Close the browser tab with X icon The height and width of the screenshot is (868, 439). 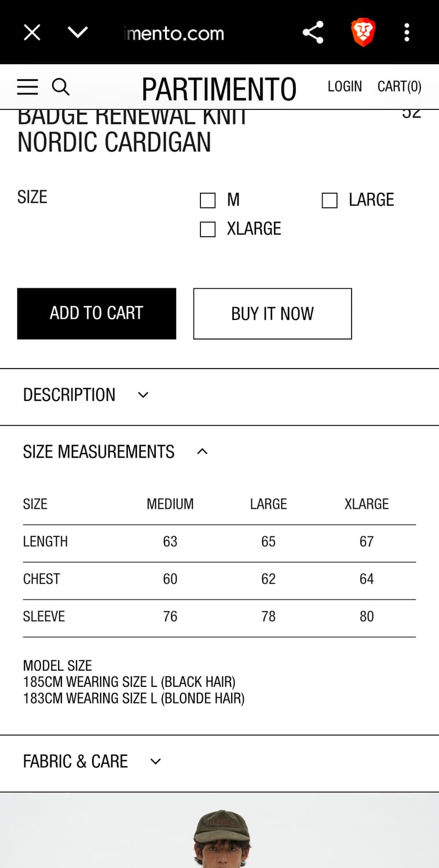[x=32, y=32]
